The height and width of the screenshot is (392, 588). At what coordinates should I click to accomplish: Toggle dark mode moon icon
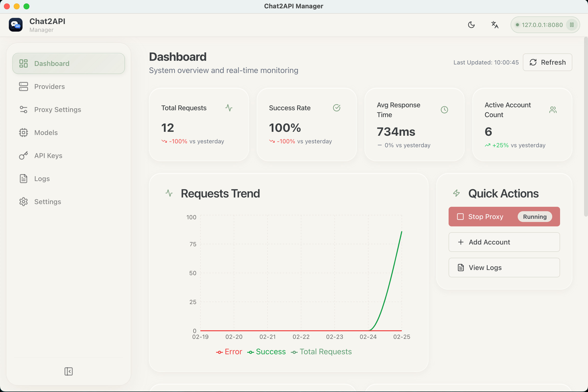(x=471, y=25)
